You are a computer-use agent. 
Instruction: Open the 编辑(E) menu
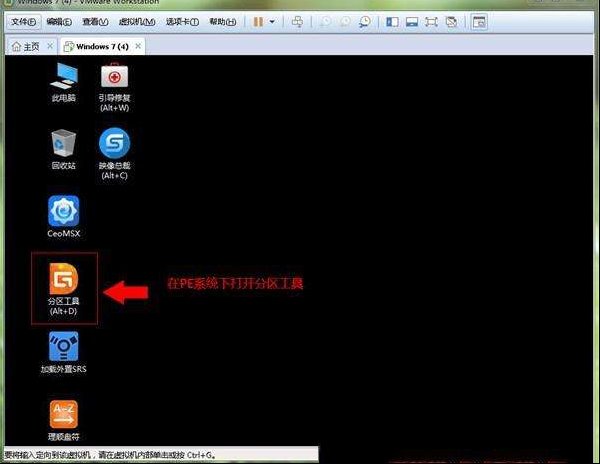(59, 22)
